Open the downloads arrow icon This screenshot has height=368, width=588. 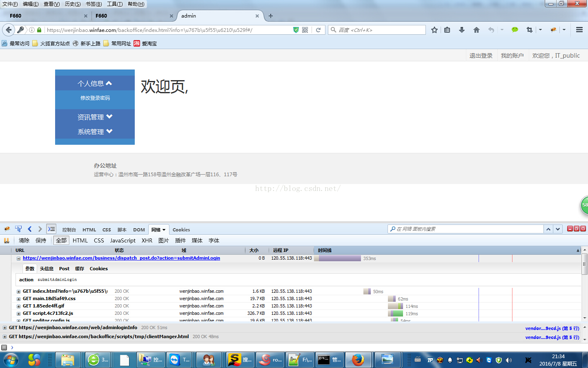click(462, 30)
